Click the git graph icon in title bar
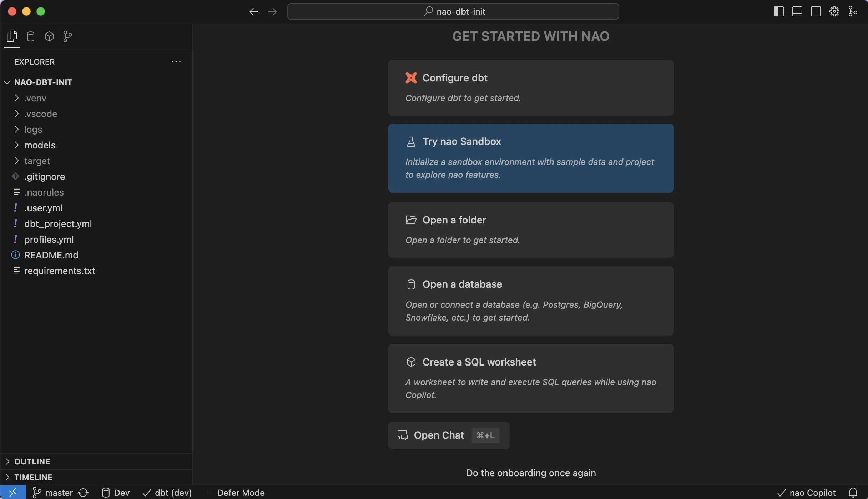The height and width of the screenshot is (499, 868). pos(853,12)
